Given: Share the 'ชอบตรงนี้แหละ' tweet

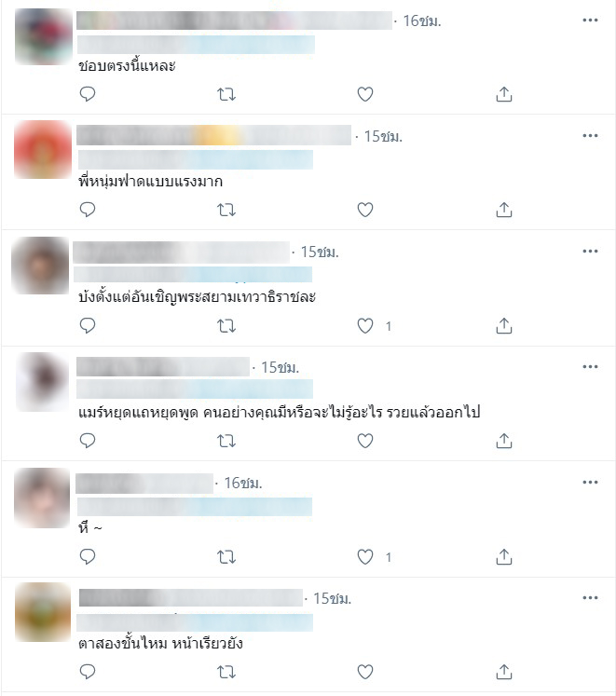Looking at the screenshot, I should (504, 94).
